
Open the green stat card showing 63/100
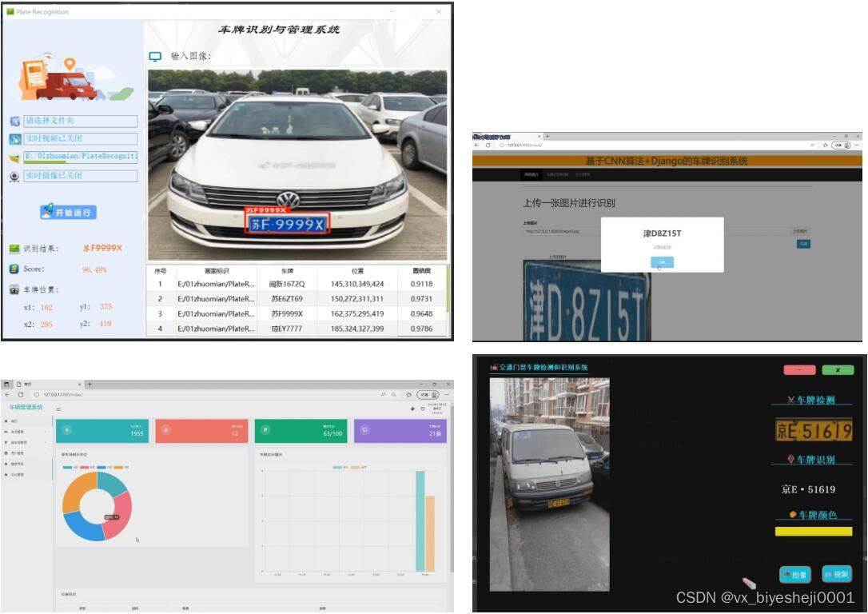(301, 431)
